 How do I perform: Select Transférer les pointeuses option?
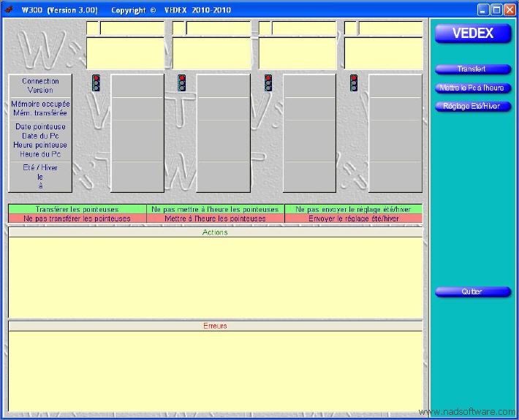click(77, 210)
